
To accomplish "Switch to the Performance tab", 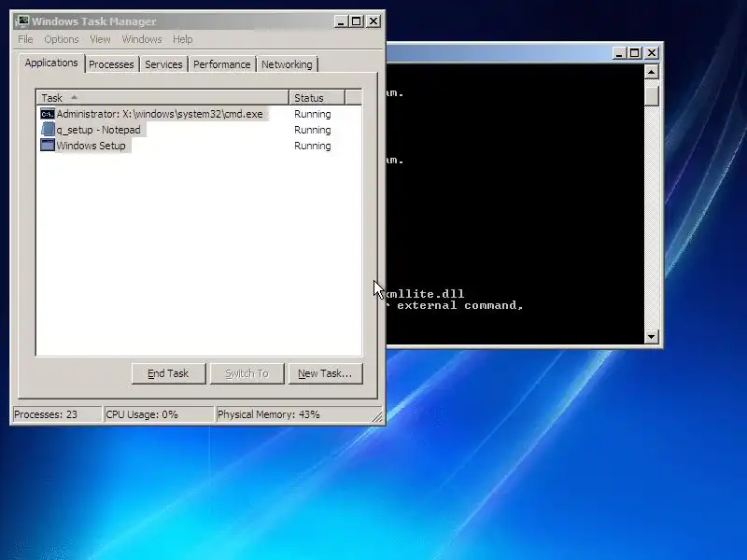I will [x=221, y=64].
